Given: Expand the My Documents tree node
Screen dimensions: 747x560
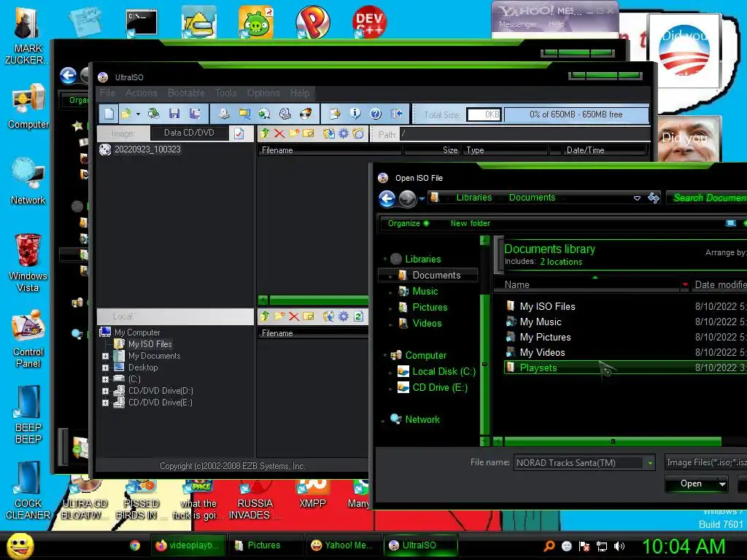Looking at the screenshot, I should tap(105, 356).
